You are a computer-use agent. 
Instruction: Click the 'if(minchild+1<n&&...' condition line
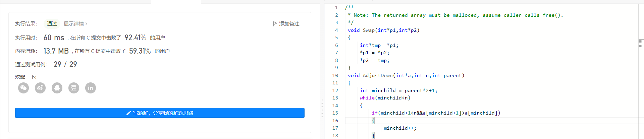pos(436,113)
